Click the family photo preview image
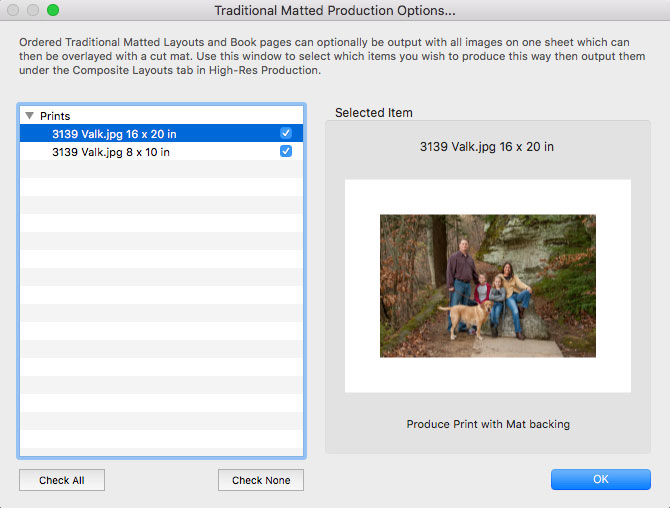This screenshot has width=670, height=508. (x=488, y=285)
